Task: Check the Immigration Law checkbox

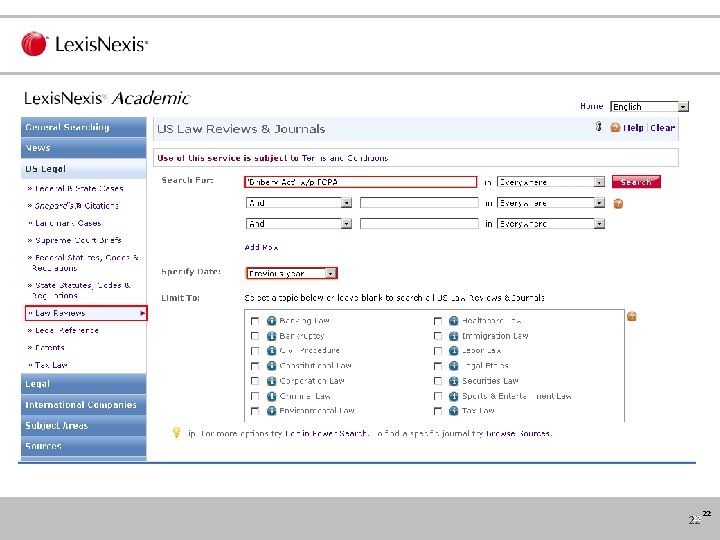Action: (x=438, y=336)
